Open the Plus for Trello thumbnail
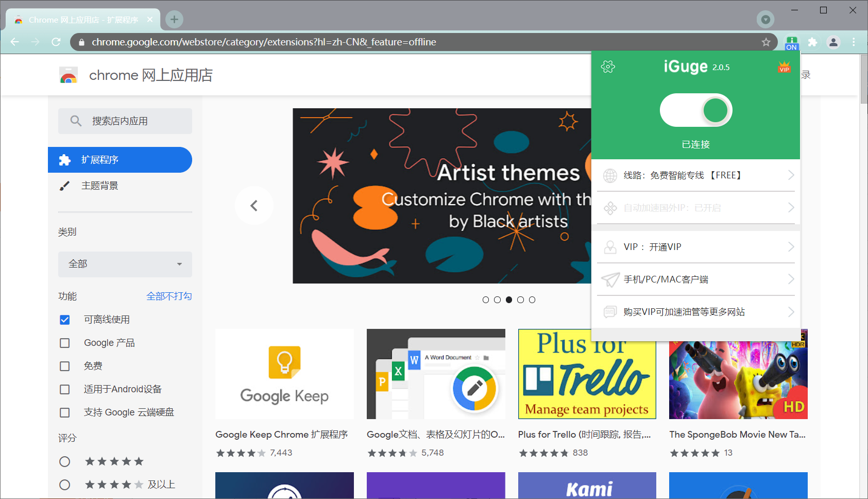This screenshot has width=868, height=499. [x=587, y=374]
